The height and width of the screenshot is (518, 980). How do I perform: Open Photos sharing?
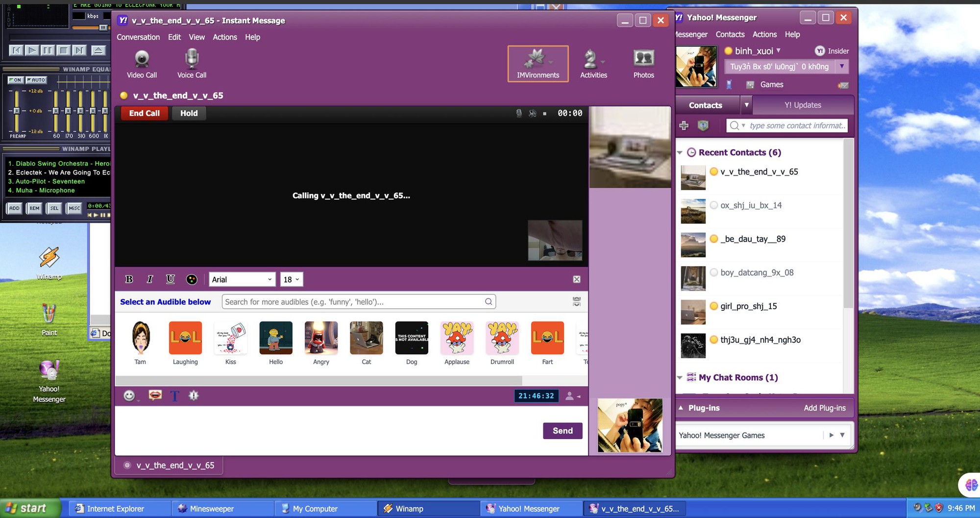click(643, 63)
